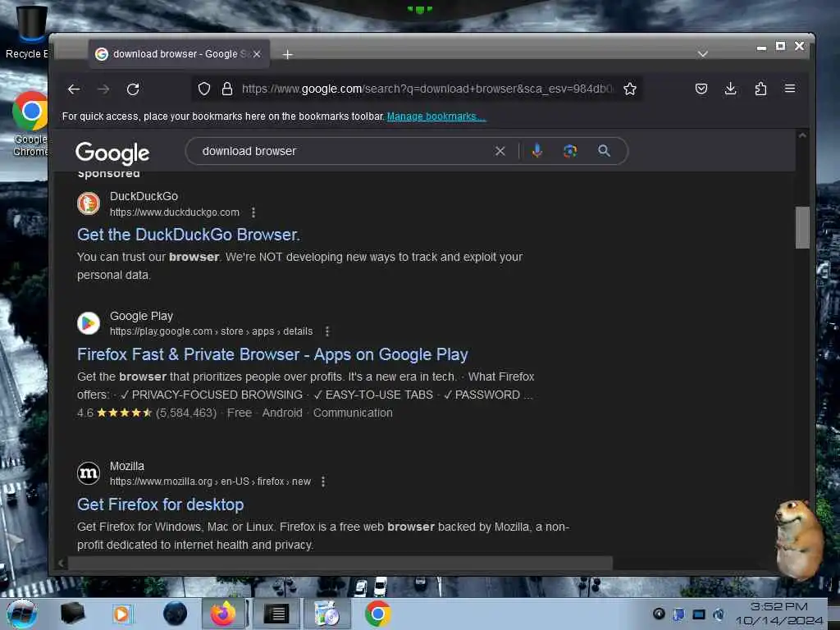Open the installer disc taskbar icon
840x630 pixels.
[326, 614]
